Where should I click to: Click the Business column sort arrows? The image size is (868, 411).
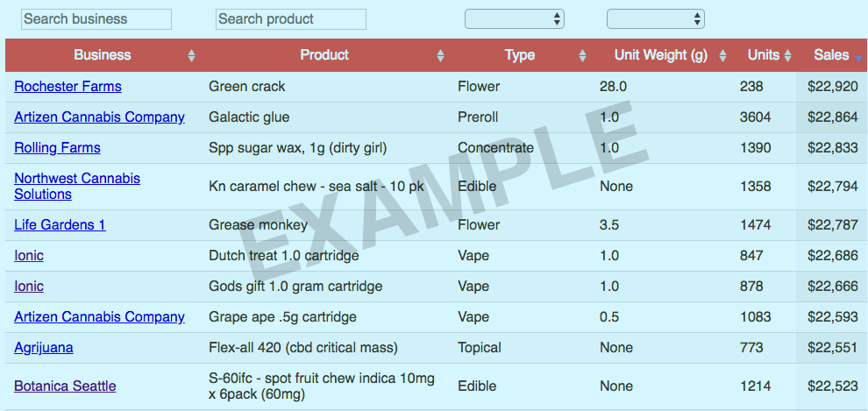tap(191, 55)
